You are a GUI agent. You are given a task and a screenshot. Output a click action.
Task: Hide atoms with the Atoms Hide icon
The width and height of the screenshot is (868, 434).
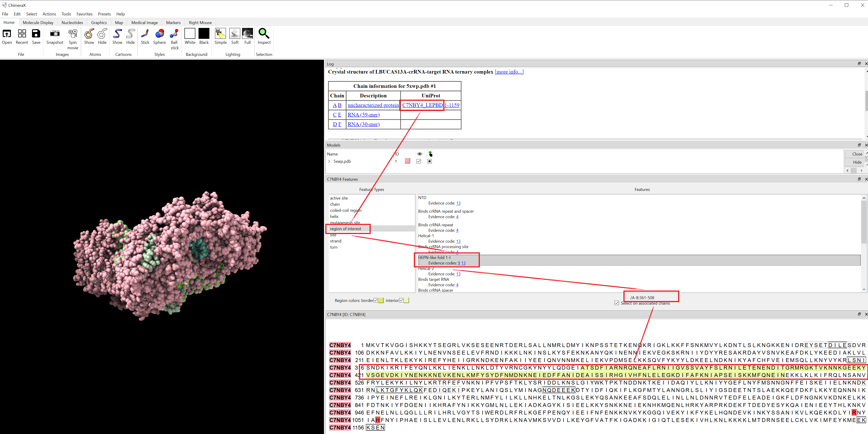point(102,33)
